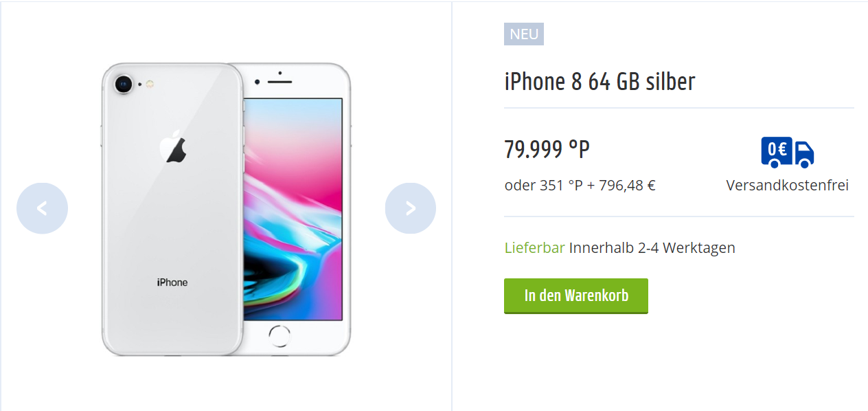
Task: Select the oder 351 °P + 796,48 € option
Action: coord(580,186)
